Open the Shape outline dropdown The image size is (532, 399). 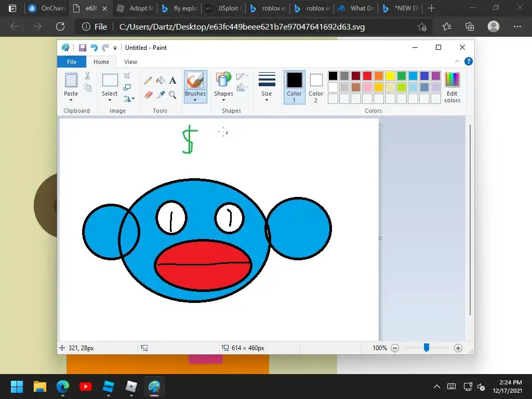coord(242,76)
